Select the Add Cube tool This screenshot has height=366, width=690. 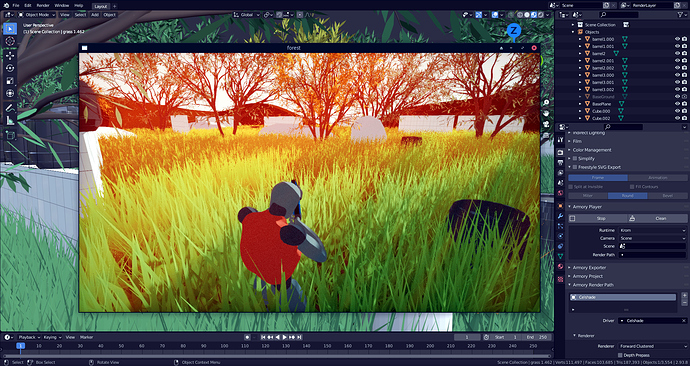10,135
